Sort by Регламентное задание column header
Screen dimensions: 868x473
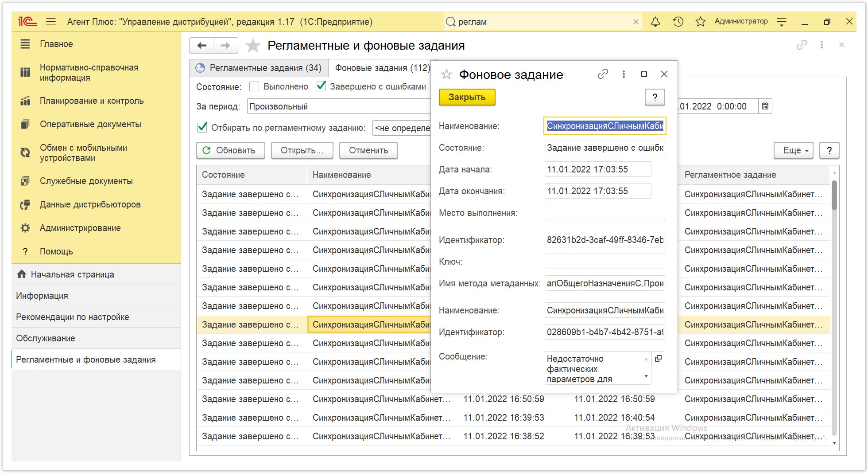[x=754, y=175]
